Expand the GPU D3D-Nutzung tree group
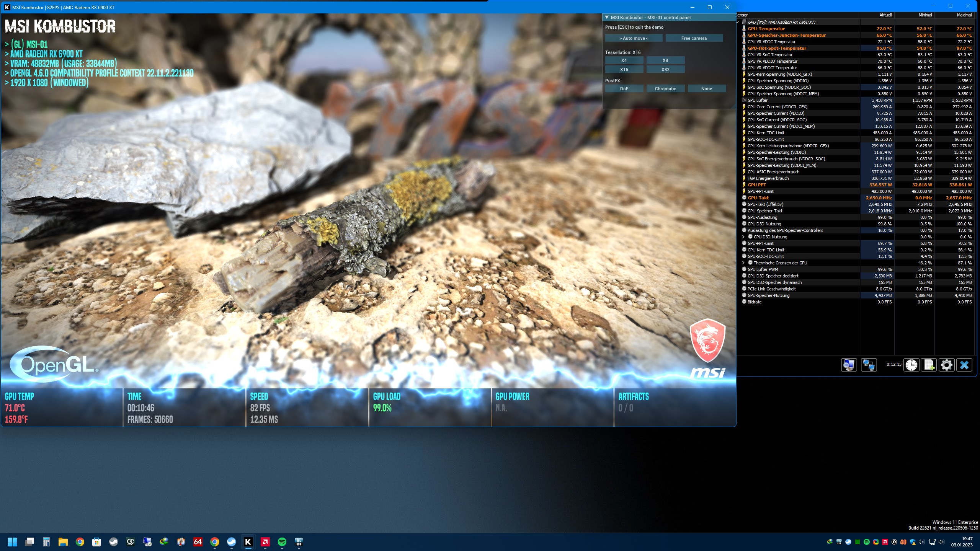Image resolution: width=980 pixels, height=551 pixels. pos(743,237)
